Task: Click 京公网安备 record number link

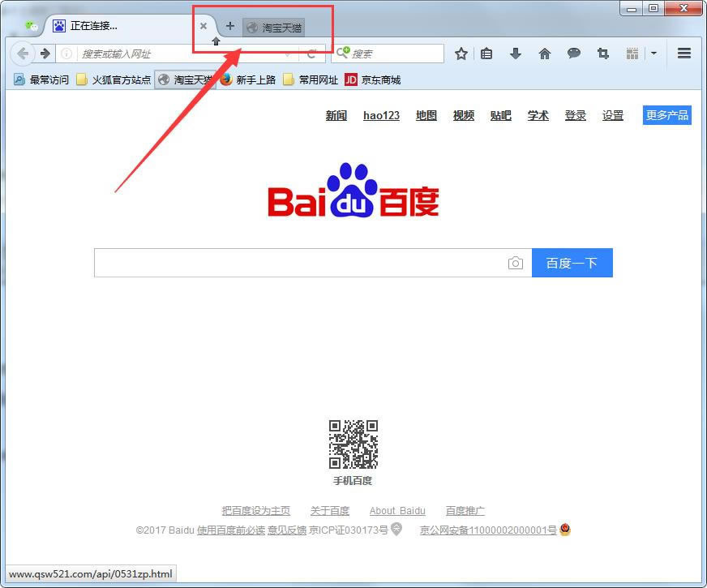Action: [x=488, y=530]
